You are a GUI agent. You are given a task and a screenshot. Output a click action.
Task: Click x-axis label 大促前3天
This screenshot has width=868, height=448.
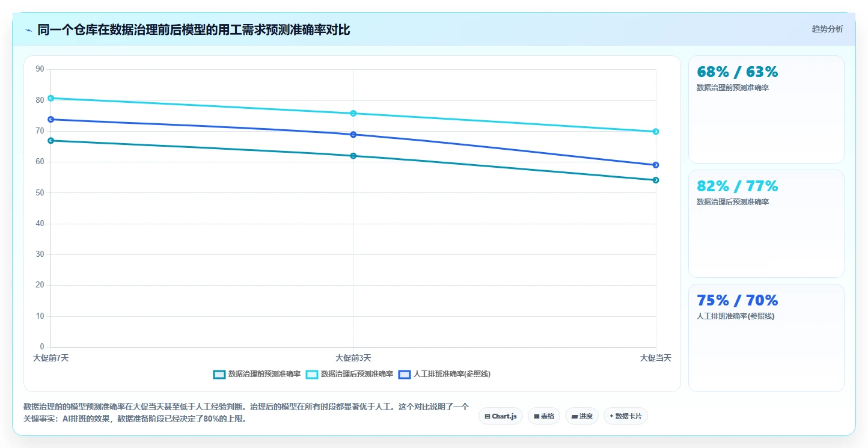click(x=353, y=358)
